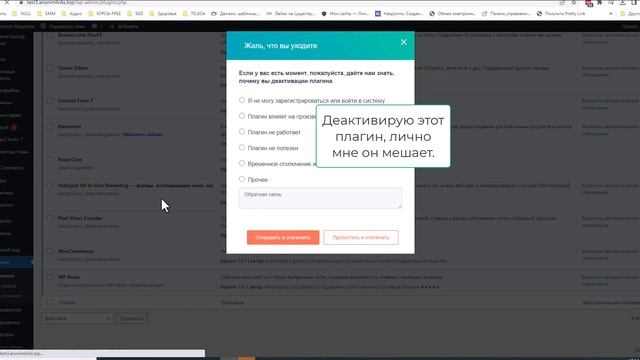
Task: Open the '+ Добавить' admin bar menu
Action: (124, 26)
